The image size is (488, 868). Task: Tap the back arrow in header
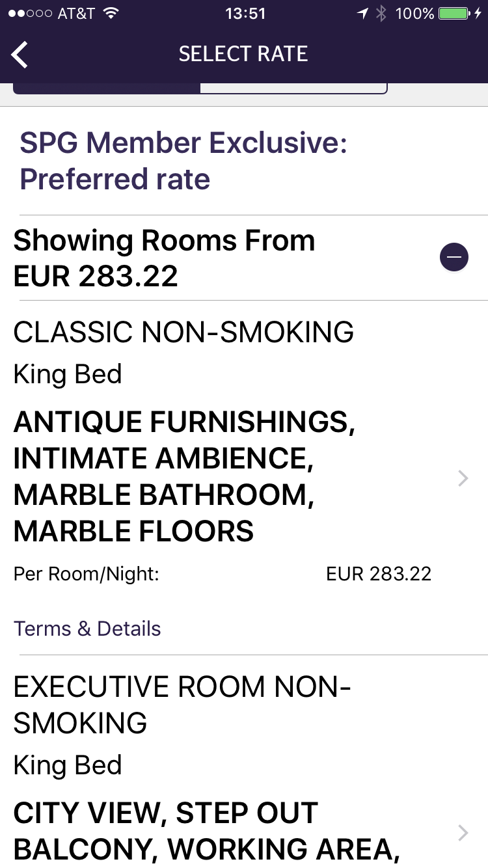tap(20, 54)
